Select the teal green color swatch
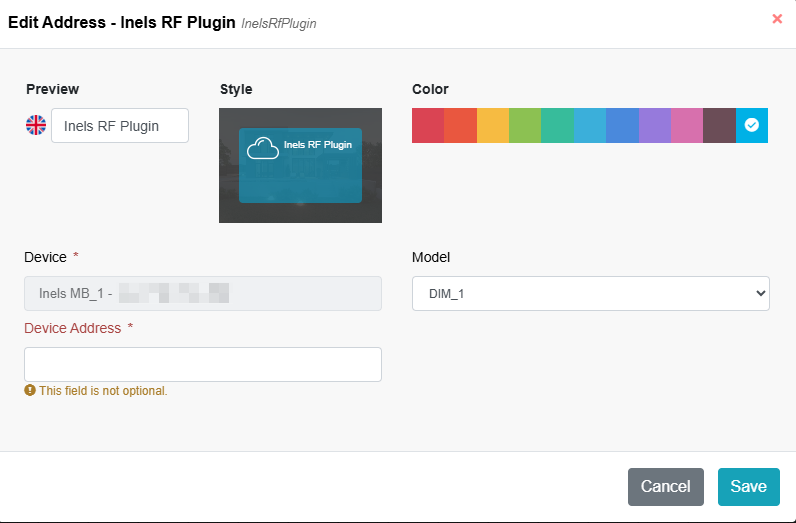The image size is (796, 523). click(557, 125)
